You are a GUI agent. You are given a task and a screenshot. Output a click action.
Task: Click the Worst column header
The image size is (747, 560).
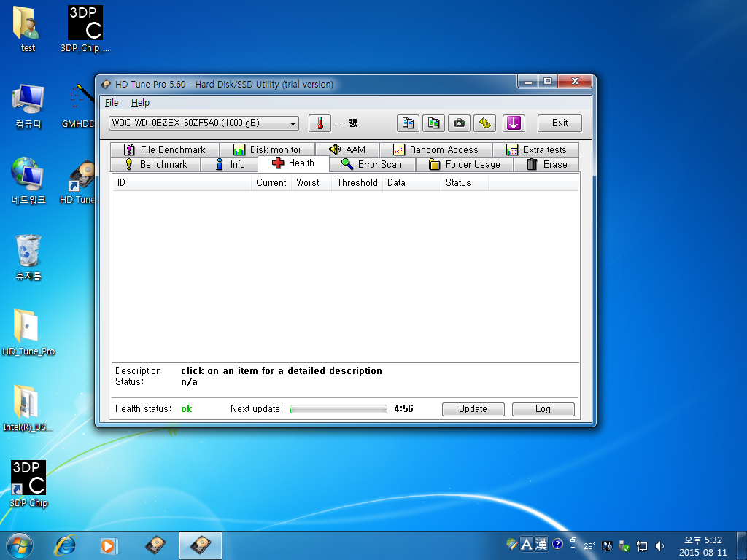coord(311,183)
